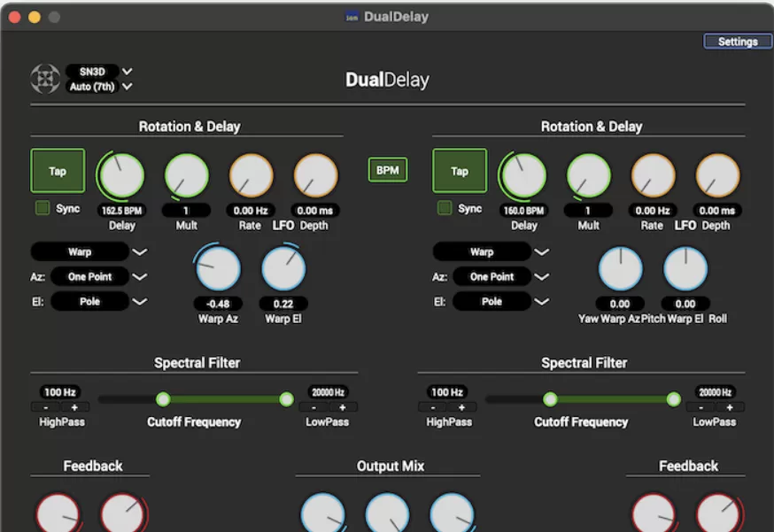Image resolution: width=774 pixels, height=532 pixels.
Task: Click the right Mult knob
Action: pos(588,175)
